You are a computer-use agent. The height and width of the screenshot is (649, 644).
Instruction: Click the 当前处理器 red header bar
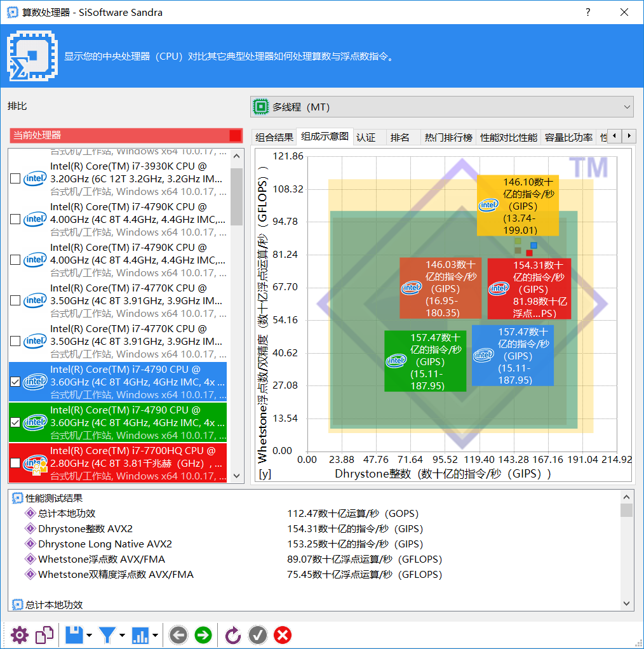126,135
